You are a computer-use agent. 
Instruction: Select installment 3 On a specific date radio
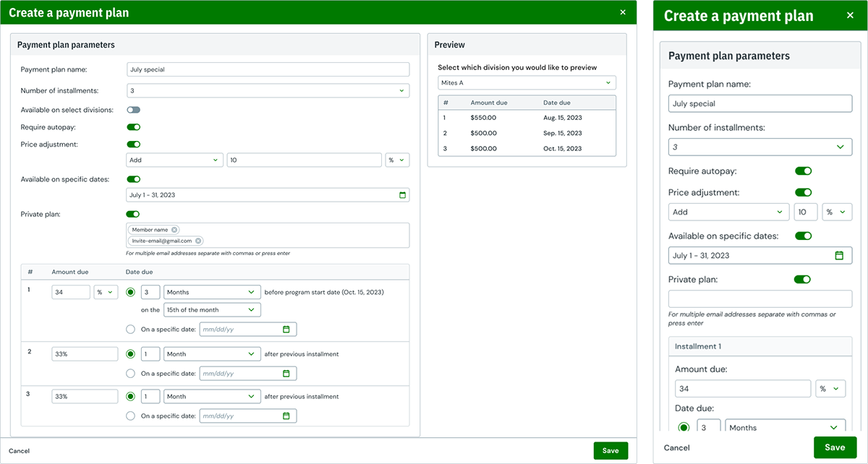pyautogui.click(x=131, y=416)
